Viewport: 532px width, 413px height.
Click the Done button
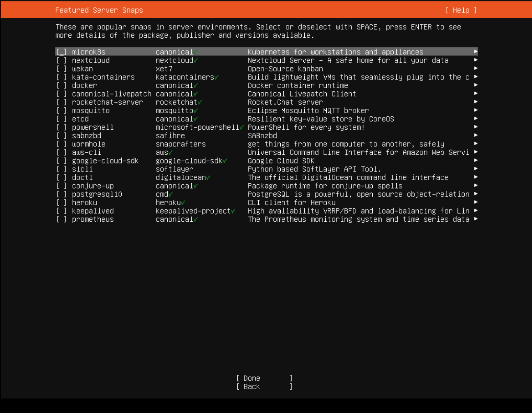[264, 378]
